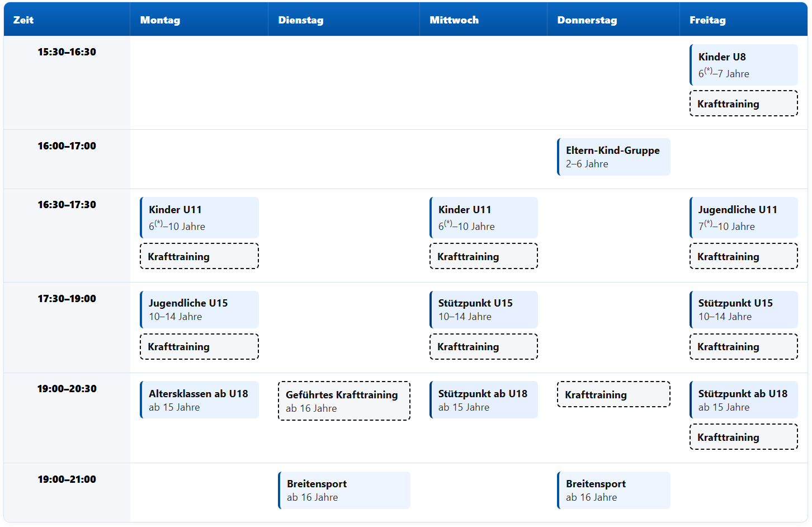Open Stützpunkt ab U18 on Freitag

tap(744, 400)
